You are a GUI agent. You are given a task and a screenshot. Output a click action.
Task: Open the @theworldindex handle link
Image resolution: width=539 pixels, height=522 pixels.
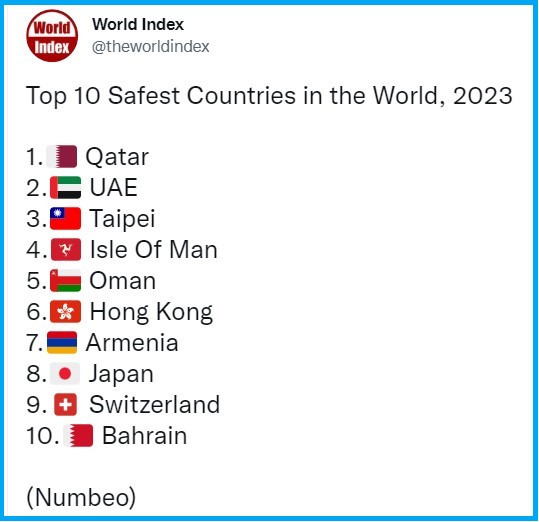point(151,46)
